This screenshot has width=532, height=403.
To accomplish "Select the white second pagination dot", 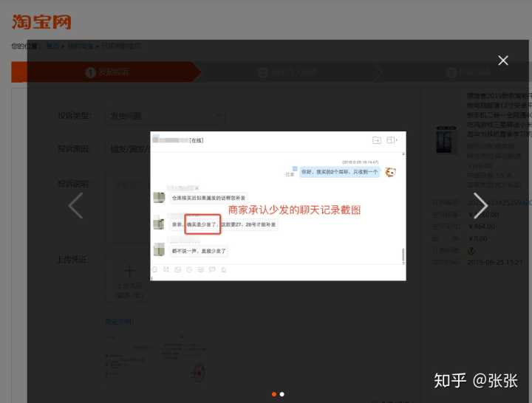I will [282, 394].
